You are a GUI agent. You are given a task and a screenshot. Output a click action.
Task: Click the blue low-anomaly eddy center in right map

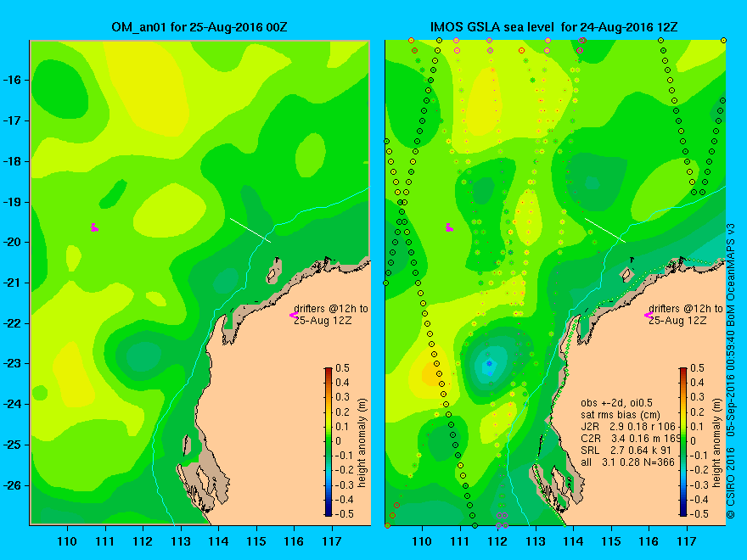coord(489,364)
